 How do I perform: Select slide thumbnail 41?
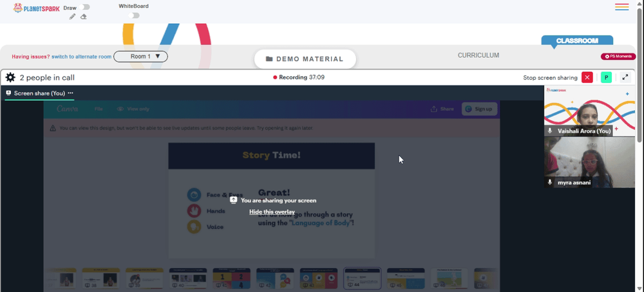[x=231, y=279]
